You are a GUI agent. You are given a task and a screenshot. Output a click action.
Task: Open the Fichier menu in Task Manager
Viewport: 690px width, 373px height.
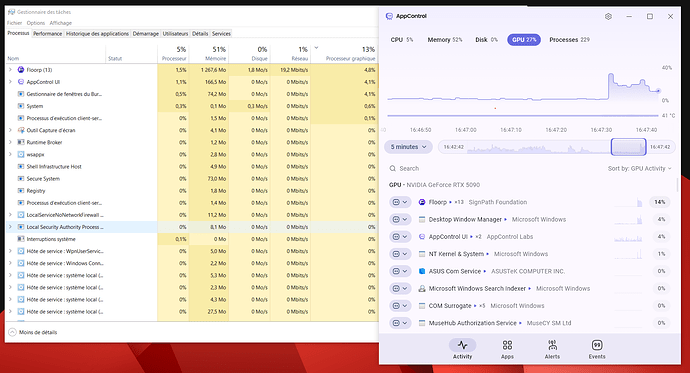(x=15, y=23)
